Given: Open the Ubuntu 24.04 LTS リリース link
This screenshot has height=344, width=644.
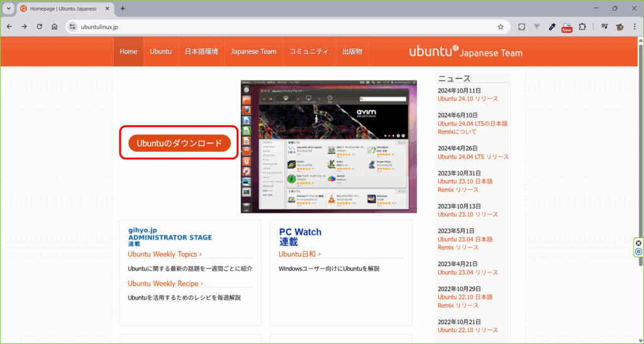Looking at the screenshot, I should tap(473, 157).
